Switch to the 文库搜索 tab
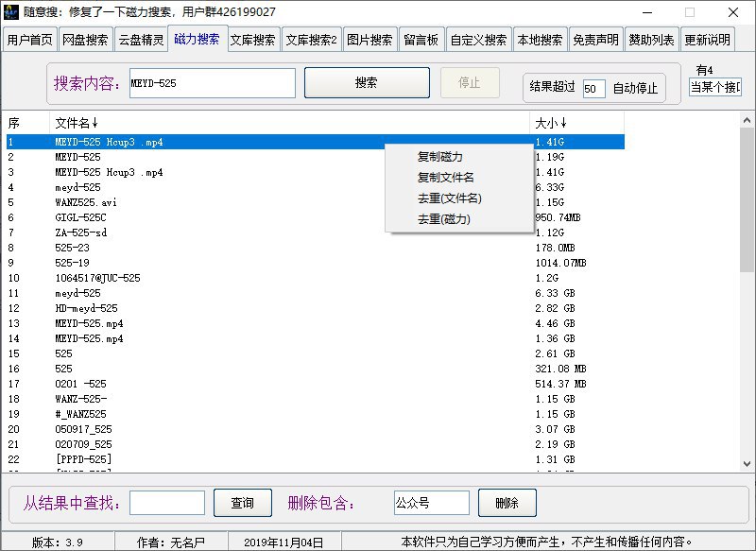The height and width of the screenshot is (551, 756). tap(252, 40)
